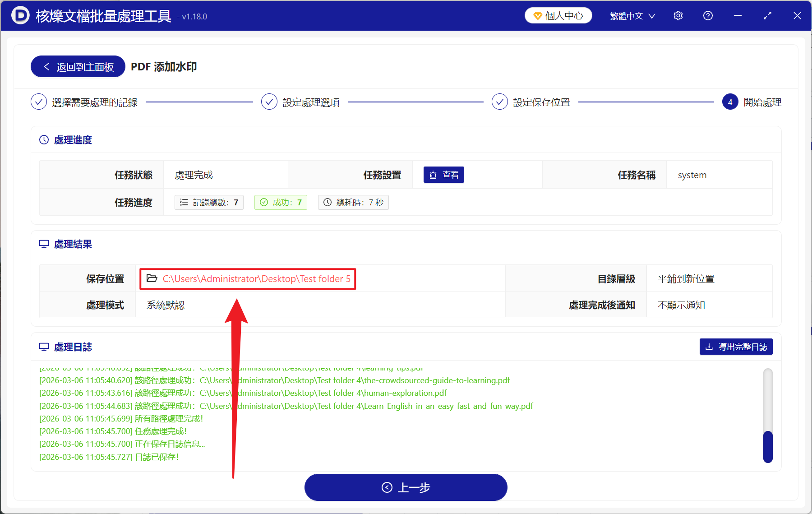Image resolution: width=812 pixels, height=514 pixels.
Task: Open the 繁體中文 language dropdown
Action: pyautogui.click(x=631, y=15)
